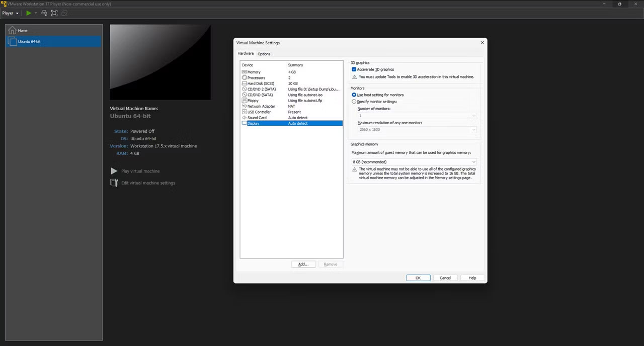Click the grayed Unity mode toolbar icon
This screenshot has height=346, width=644.
pos(64,13)
